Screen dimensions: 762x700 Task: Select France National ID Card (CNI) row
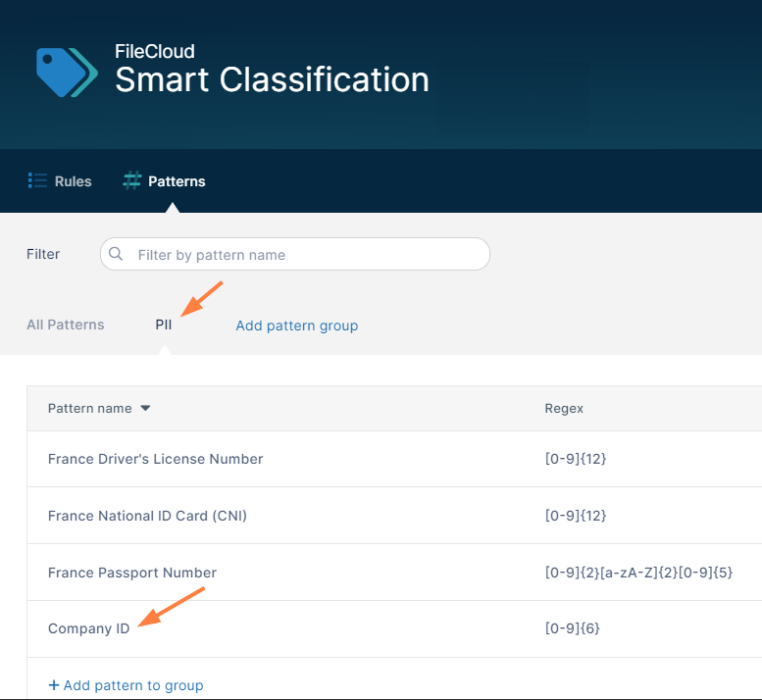click(394, 516)
